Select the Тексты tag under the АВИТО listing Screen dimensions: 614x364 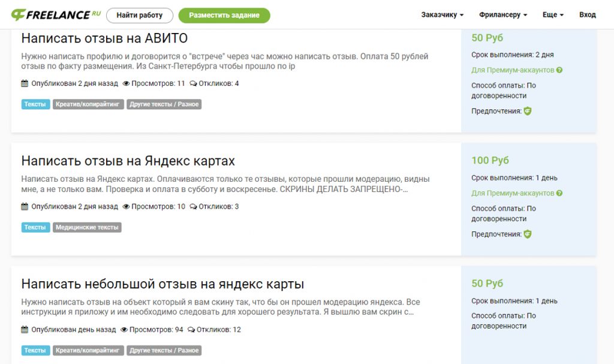[x=35, y=104]
